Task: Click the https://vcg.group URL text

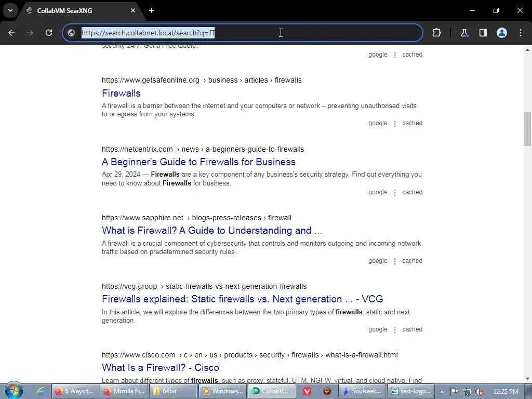Action: pos(129,286)
